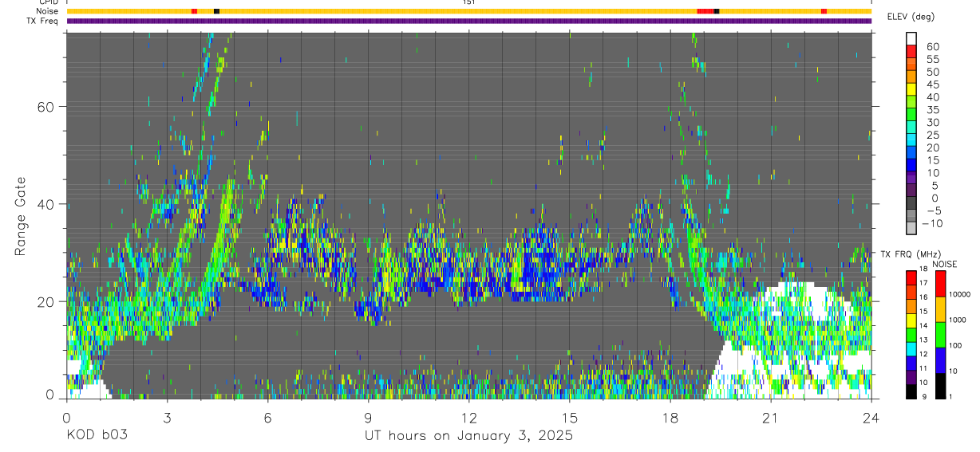This screenshot has width=980, height=452.
Task: Click the white top segment of ELEV color bar
Action: pyautogui.click(x=911, y=38)
